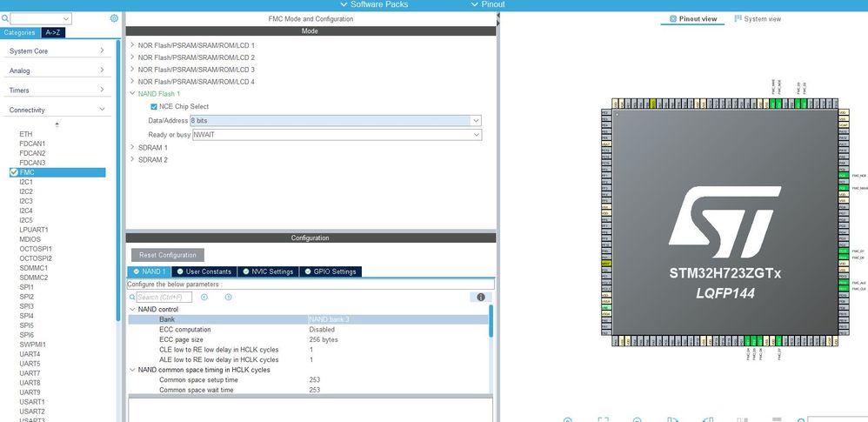Collapse the NAND control group
868x422 pixels.
[x=132, y=309]
